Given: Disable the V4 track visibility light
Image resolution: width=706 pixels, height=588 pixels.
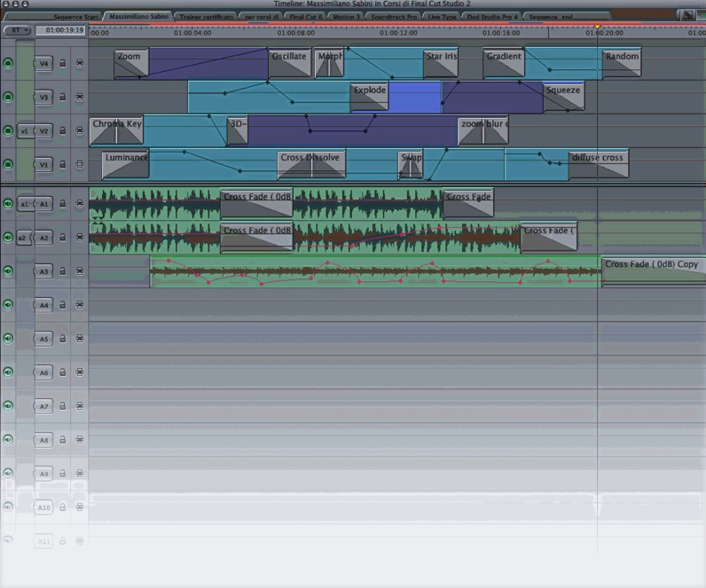Looking at the screenshot, I should (x=8, y=63).
